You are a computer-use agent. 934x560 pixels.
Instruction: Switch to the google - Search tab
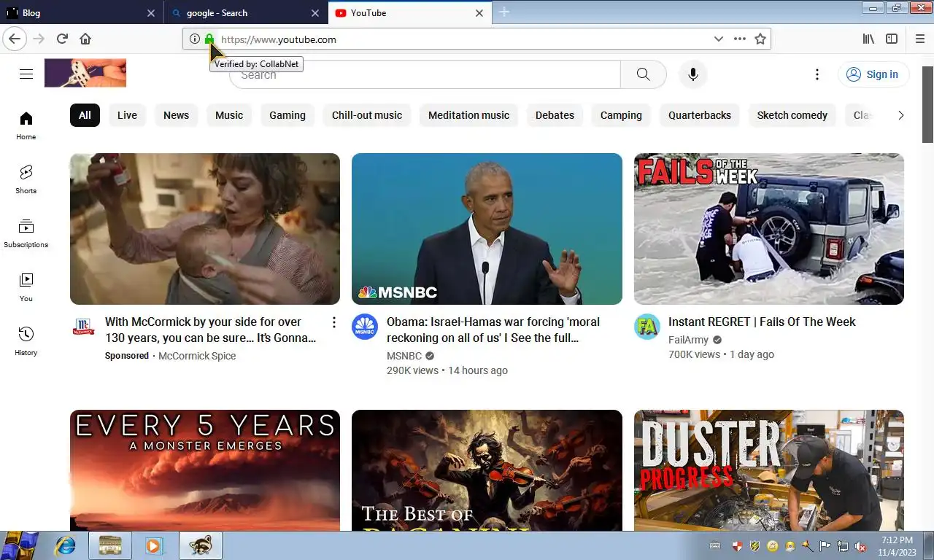[x=246, y=12]
